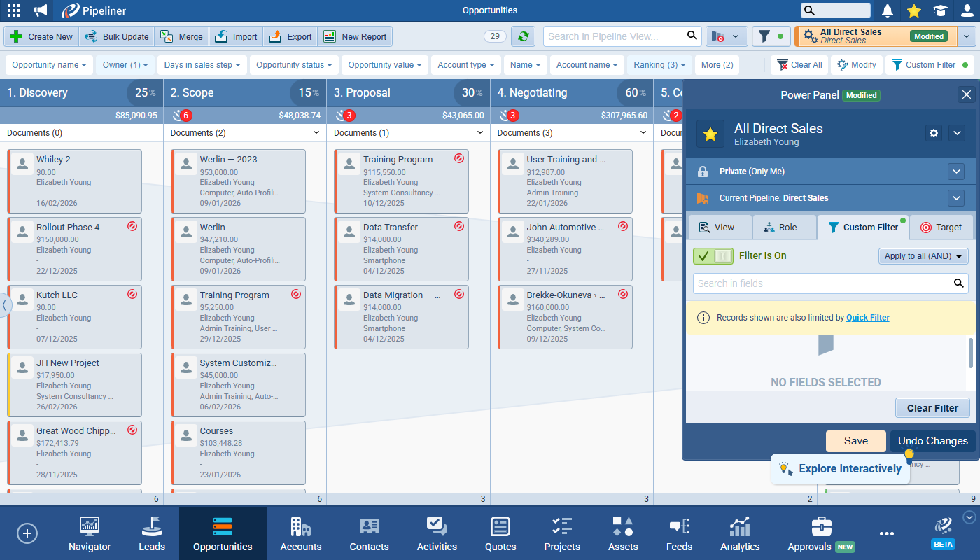
Task: Click the favorites star icon in header
Action: point(913,10)
